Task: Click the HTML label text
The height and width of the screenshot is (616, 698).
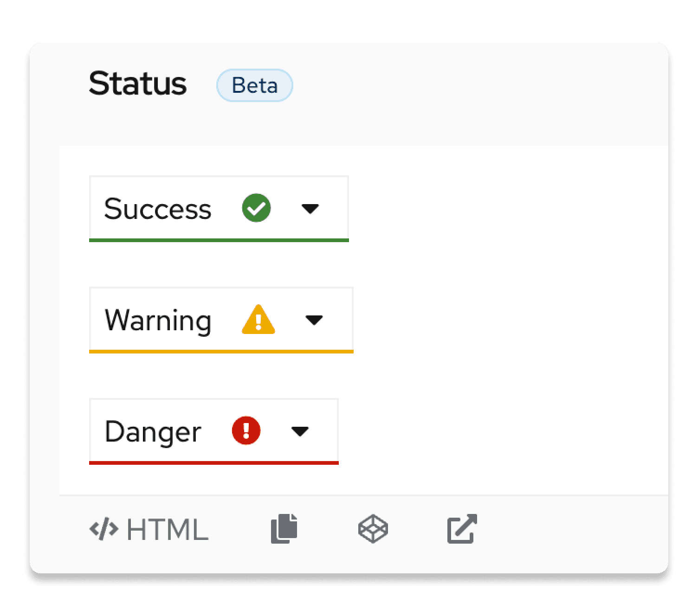Action: point(168,529)
